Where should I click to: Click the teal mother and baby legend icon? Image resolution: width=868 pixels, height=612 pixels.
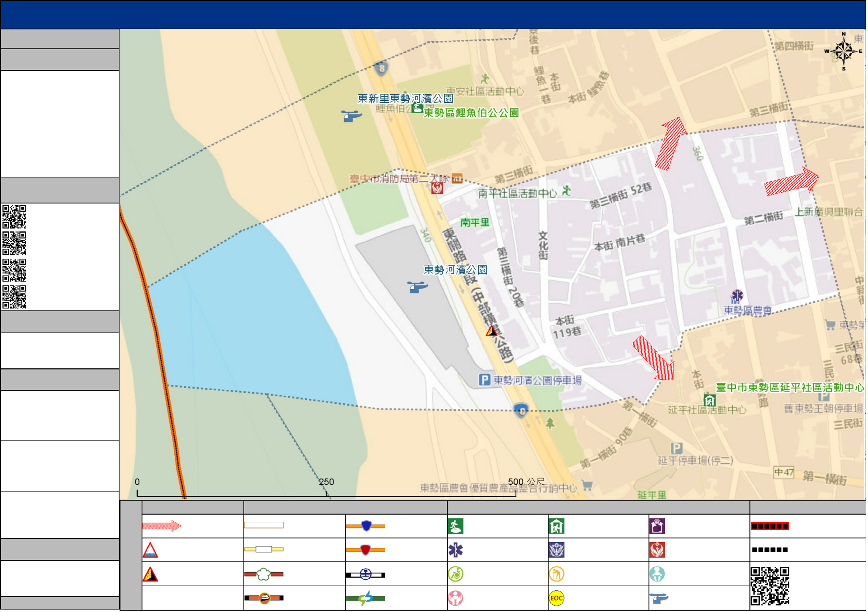[657, 575]
